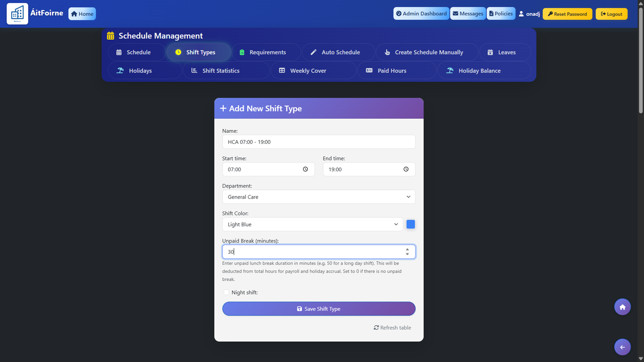Click the money icon on Paid Hours tab
The width and height of the screenshot is (644, 362).
pyautogui.click(x=369, y=70)
